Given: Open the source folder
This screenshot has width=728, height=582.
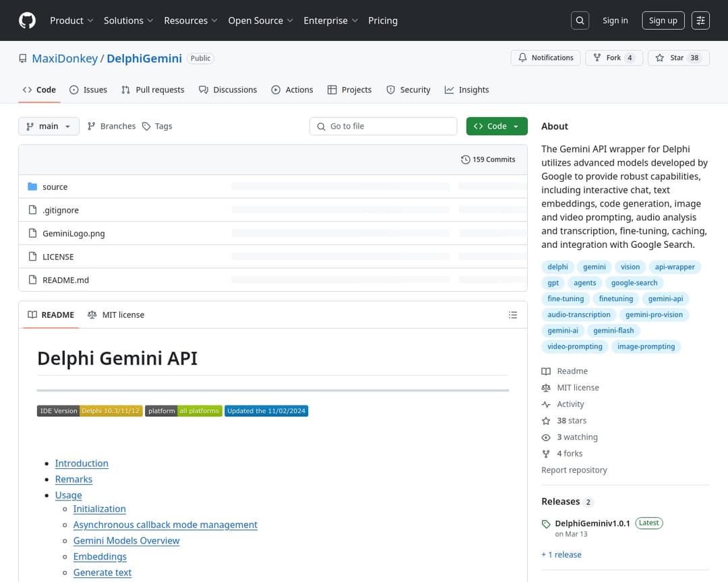Looking at the screenshot, I should point(55,187).
